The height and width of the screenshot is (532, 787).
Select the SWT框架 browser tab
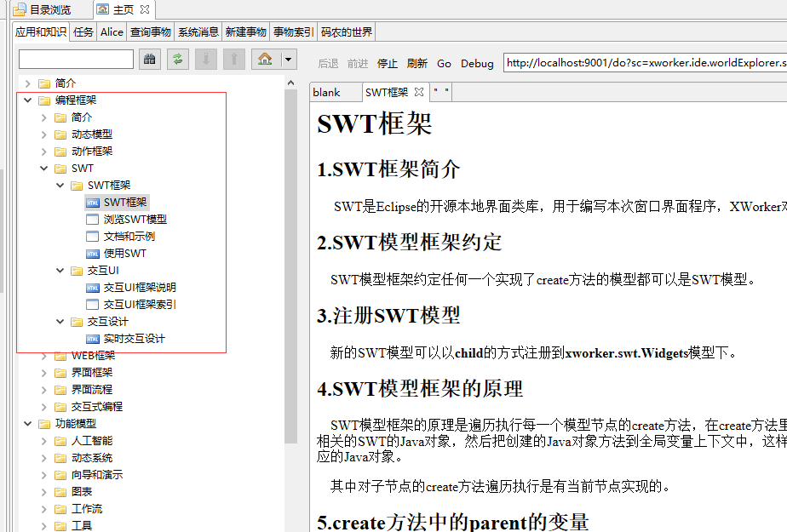coord(387,92)
